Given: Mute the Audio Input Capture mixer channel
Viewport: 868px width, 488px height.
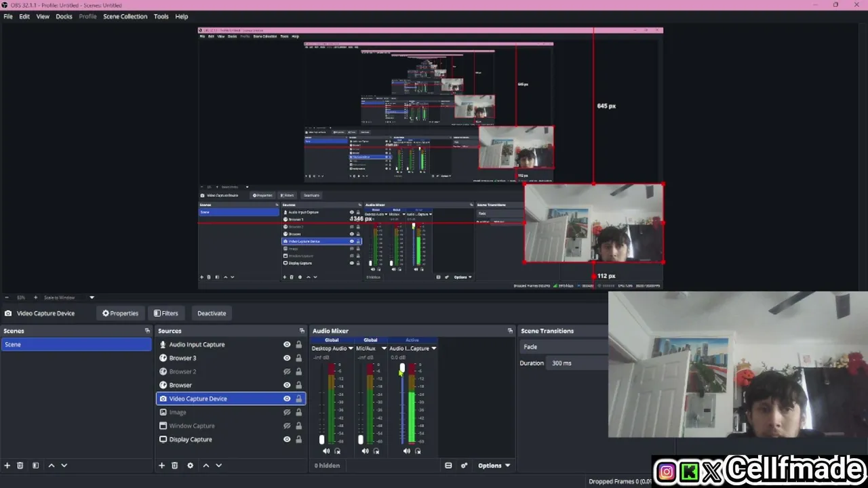Looking at the screenshot, I should click(406, 451).
